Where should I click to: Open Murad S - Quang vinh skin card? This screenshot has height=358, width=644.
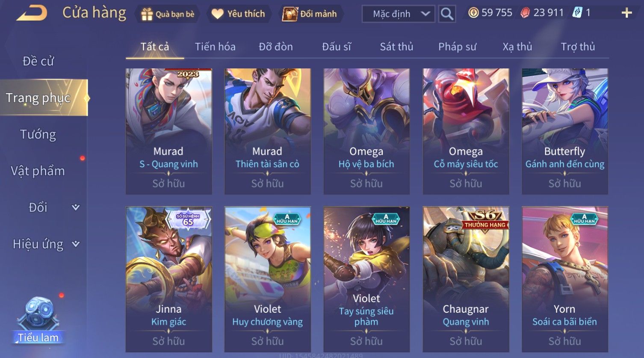point(168,131)
